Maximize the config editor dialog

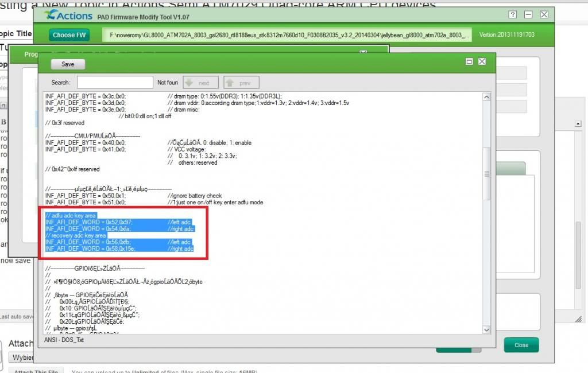click(469, 61)
